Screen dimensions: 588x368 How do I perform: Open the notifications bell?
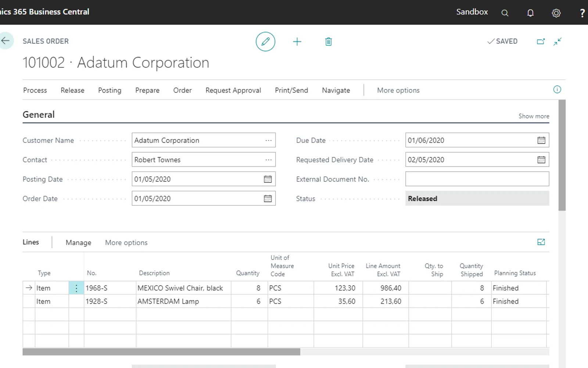pyautogui.click(x=530, y=13)
